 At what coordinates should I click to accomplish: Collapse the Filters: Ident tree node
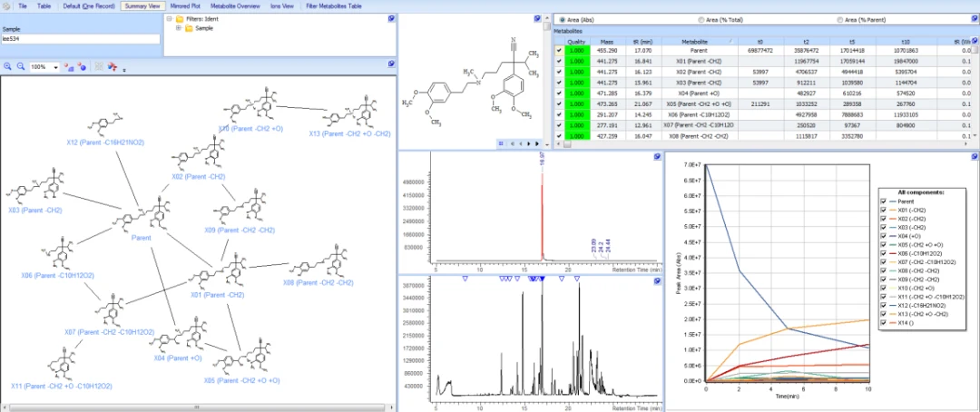(x=170, y=19)
